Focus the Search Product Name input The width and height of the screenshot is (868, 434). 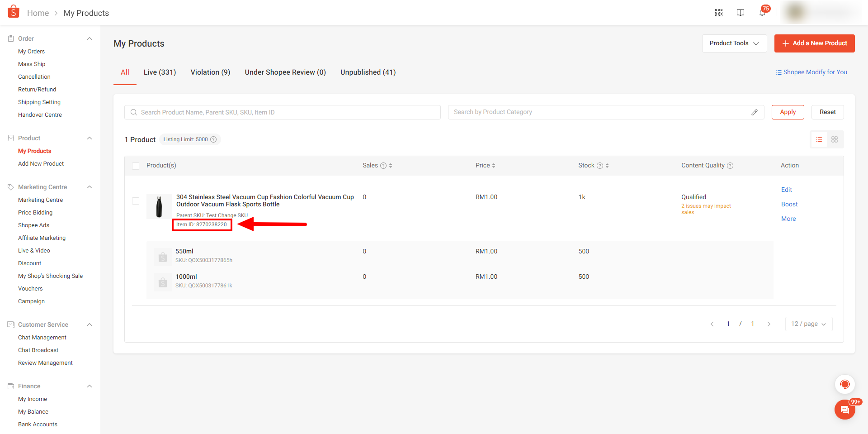283,112
